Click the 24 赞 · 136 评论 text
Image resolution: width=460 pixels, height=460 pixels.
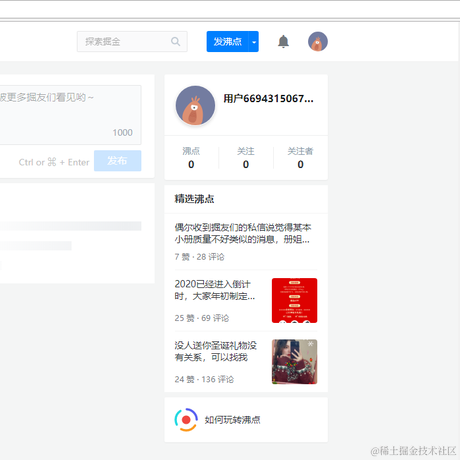coord(204,379)
